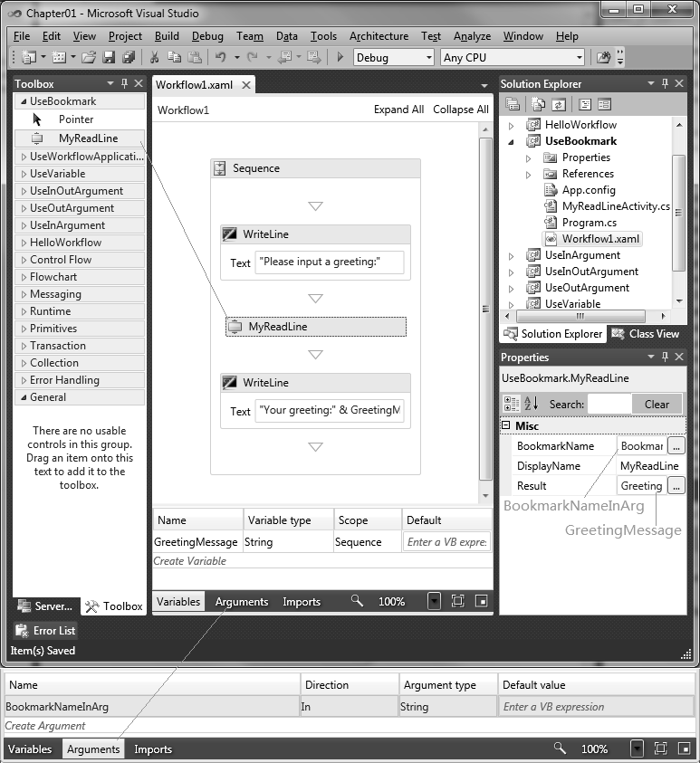The height and width of the screenshot is (763, 700).
Task: Click Create Variable row in variables grid
Action: 322,561
